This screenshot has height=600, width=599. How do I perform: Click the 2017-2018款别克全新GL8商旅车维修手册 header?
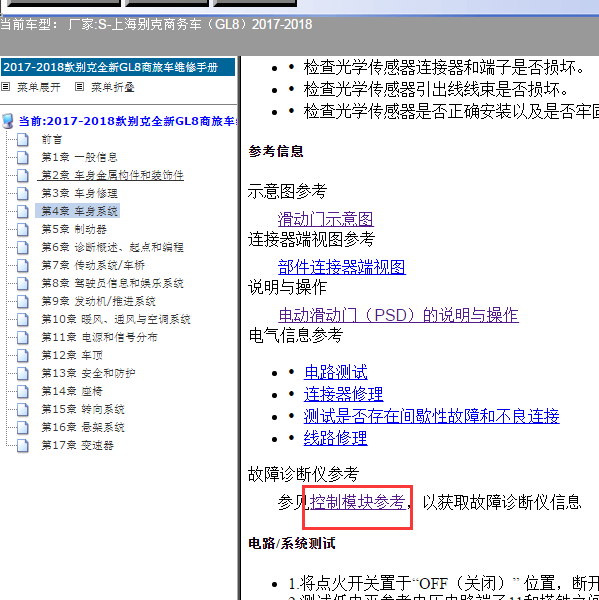pos(118,67)
